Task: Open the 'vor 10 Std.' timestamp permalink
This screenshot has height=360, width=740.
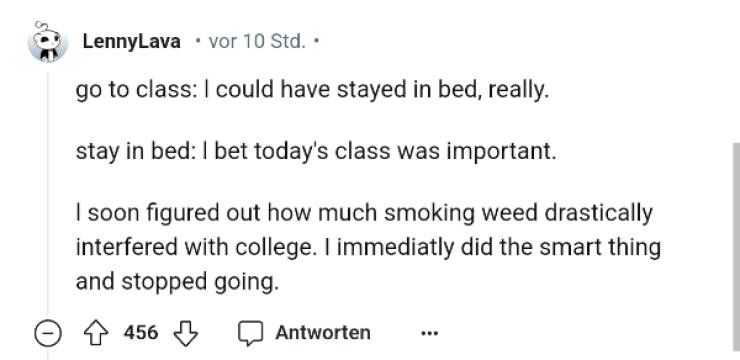Action: [x=257, y=42]
